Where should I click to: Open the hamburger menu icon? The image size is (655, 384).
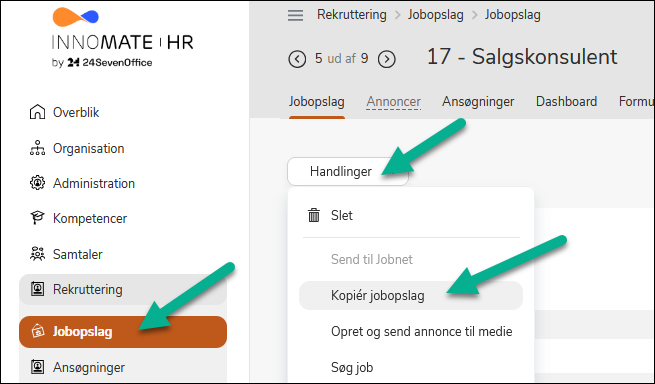coord(295,15)
